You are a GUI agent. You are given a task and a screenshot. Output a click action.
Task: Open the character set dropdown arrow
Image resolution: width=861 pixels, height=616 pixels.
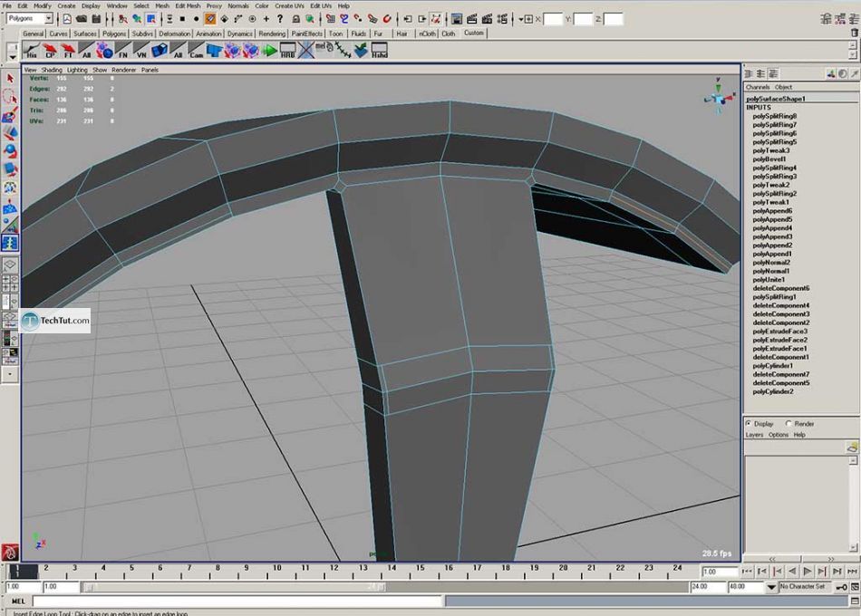coord(771,587)
